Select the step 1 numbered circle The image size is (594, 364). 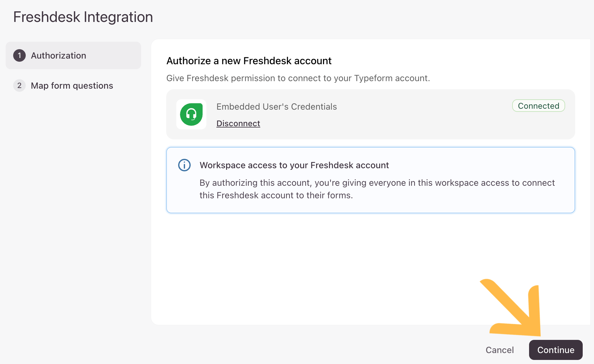(x=19, y=55)
